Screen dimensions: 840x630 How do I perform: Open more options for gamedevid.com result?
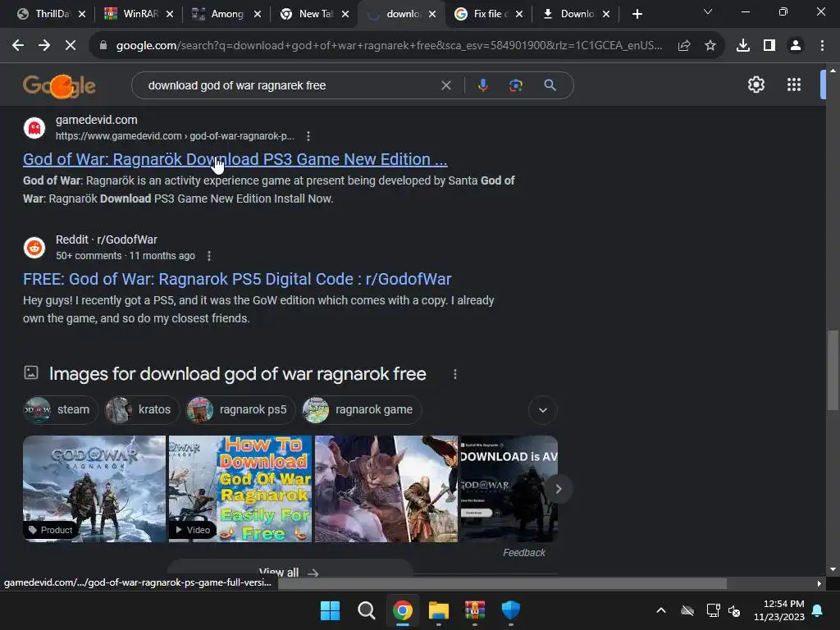[x=308, y=136]
